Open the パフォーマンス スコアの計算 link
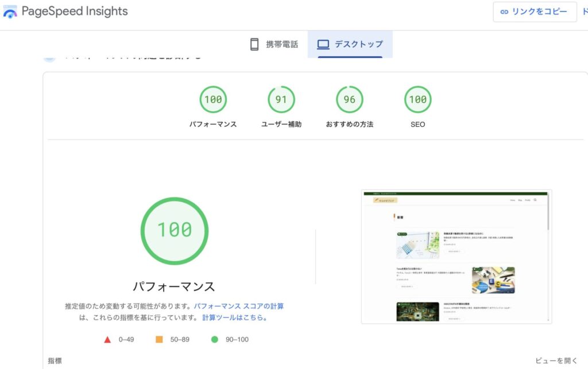This screenshot has width=588, height=369. (238, 306)
